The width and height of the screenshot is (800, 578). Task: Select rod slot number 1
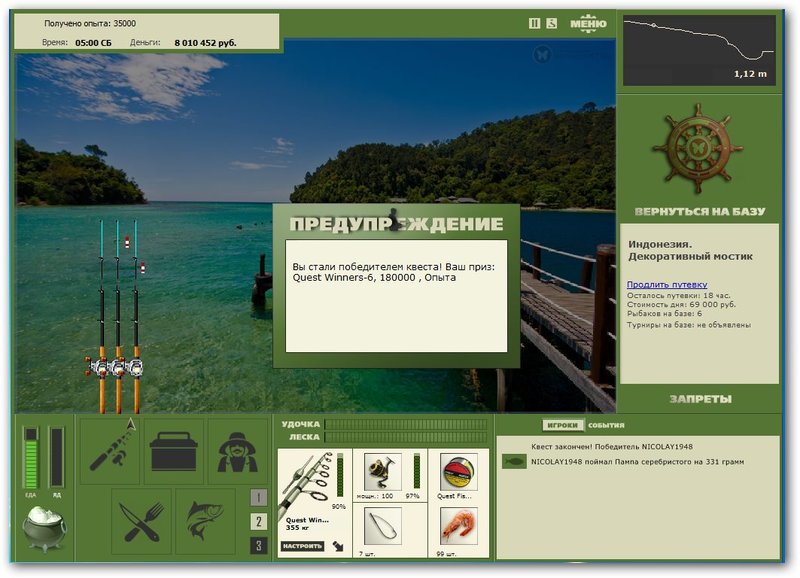click(259, 497)
